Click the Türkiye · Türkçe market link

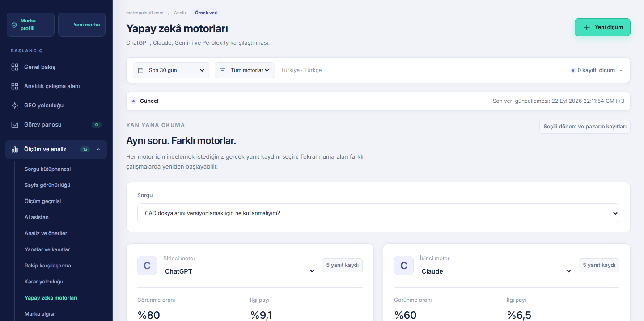click(x=301, y=70)
